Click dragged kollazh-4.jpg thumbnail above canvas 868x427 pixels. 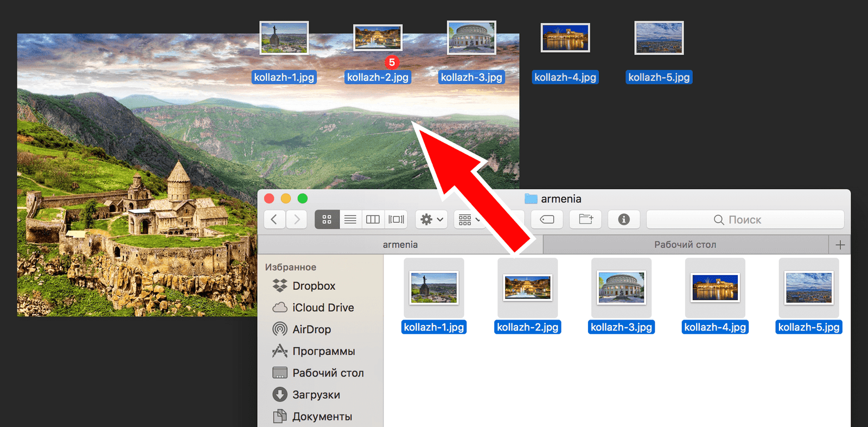point(565,38)
